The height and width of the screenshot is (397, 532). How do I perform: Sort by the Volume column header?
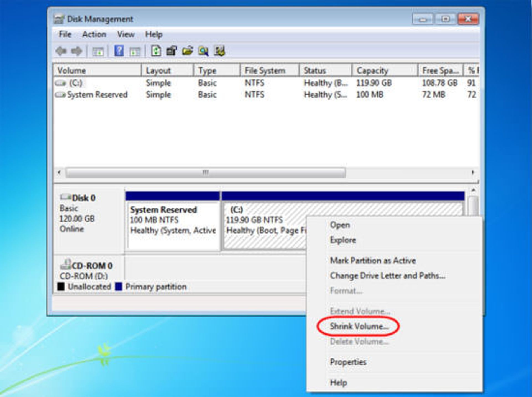pos(97,70)
